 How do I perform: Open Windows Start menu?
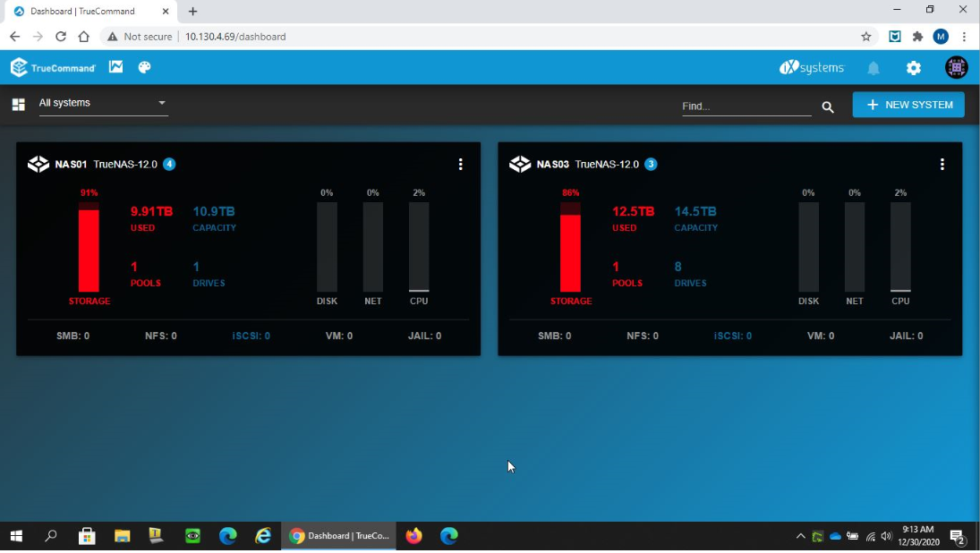pyautogui.click(x=17, y=536)
